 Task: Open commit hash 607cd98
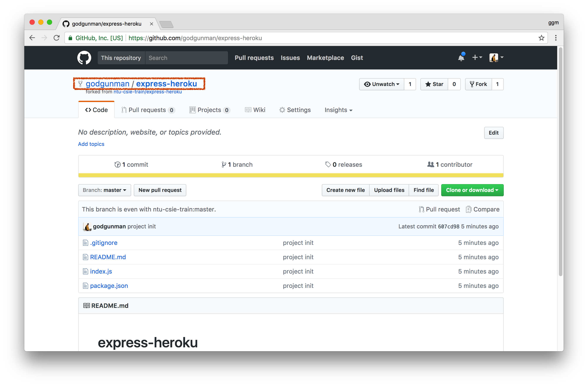click(x=448, y=226)
